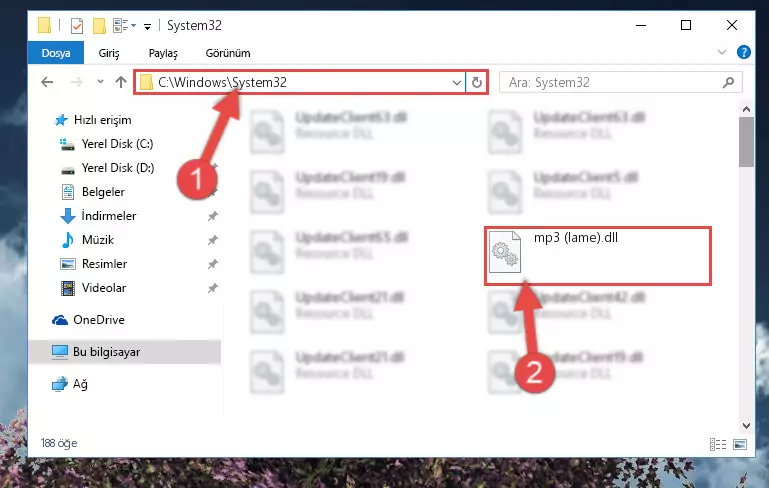This screenshot has width=769, height=488.
Task: Select Bu bilgisayar in navigation pane
Action: (125, 352)
